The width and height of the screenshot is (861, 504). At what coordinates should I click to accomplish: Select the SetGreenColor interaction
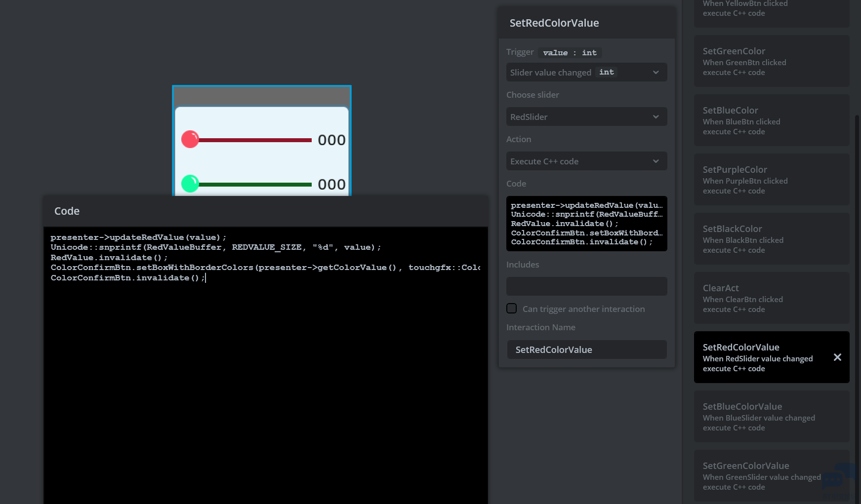[771, 61]
